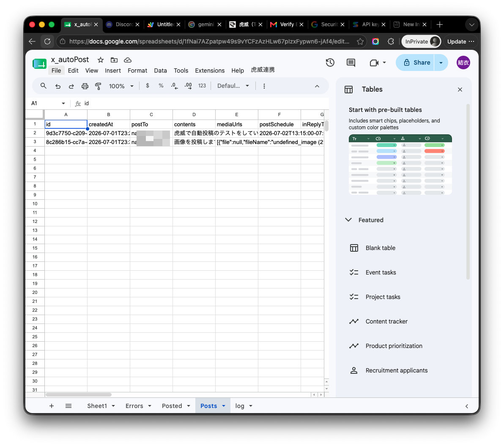This screenshot has width=504, height=446.
Task: Open browser extensions puzzle icon
Action: click(391, 41)
